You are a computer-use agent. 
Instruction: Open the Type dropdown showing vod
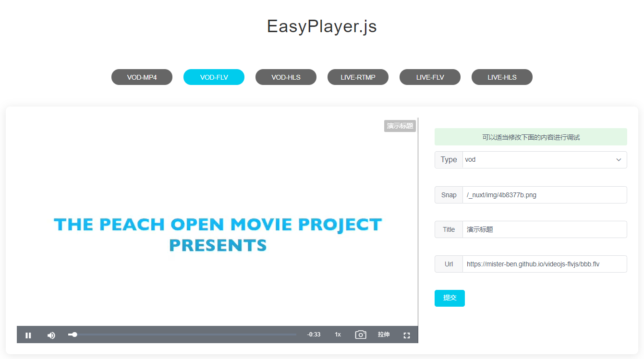pos(545,160)
